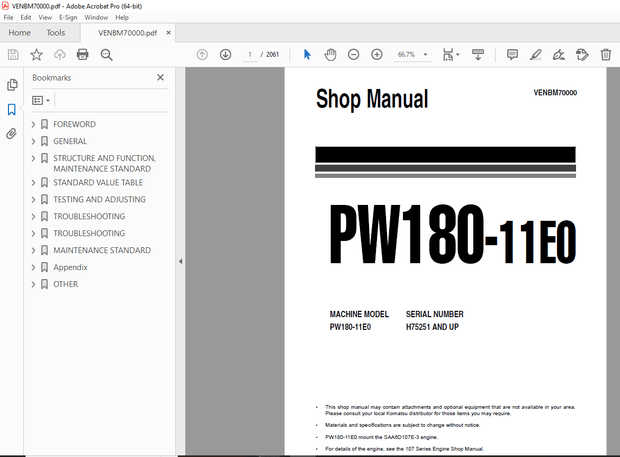Add the document to starred favorites
The width and height of the screenshot is (620, 457).
(x=36, y=55)
